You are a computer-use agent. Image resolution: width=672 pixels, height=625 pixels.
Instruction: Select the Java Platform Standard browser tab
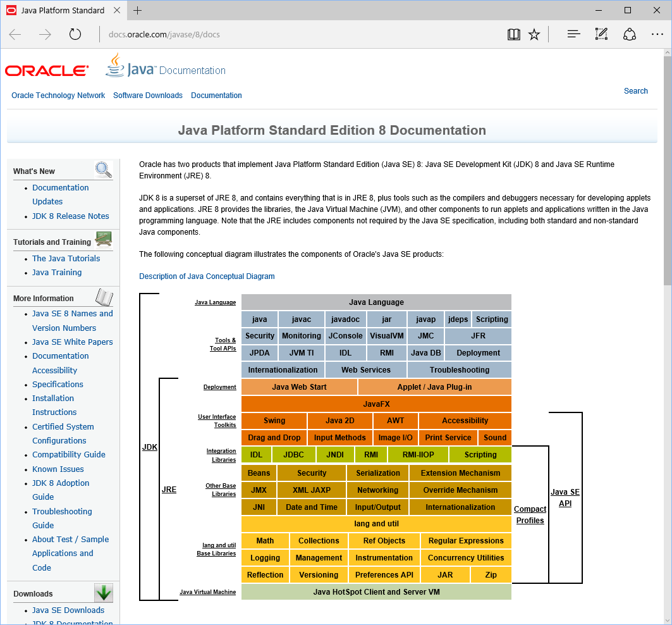[63, 10]
